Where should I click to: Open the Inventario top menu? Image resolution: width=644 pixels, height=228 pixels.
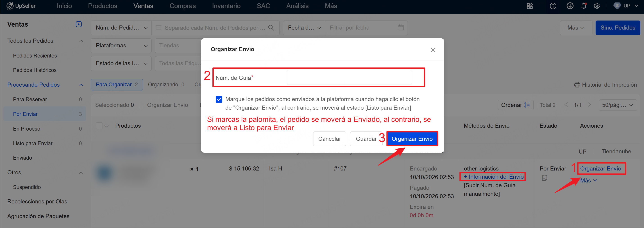(226, 6)
